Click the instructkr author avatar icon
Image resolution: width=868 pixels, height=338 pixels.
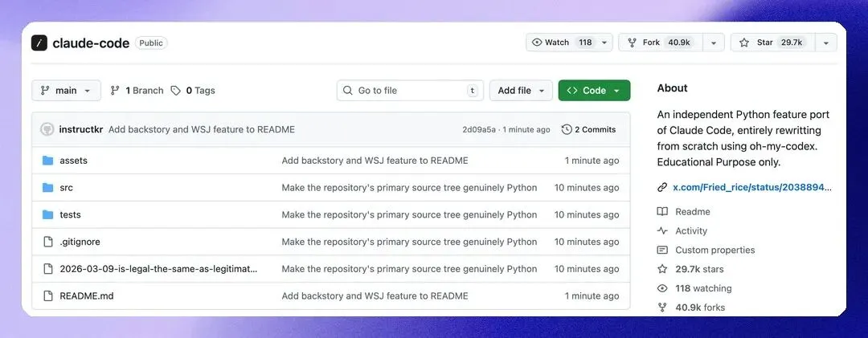47,129
